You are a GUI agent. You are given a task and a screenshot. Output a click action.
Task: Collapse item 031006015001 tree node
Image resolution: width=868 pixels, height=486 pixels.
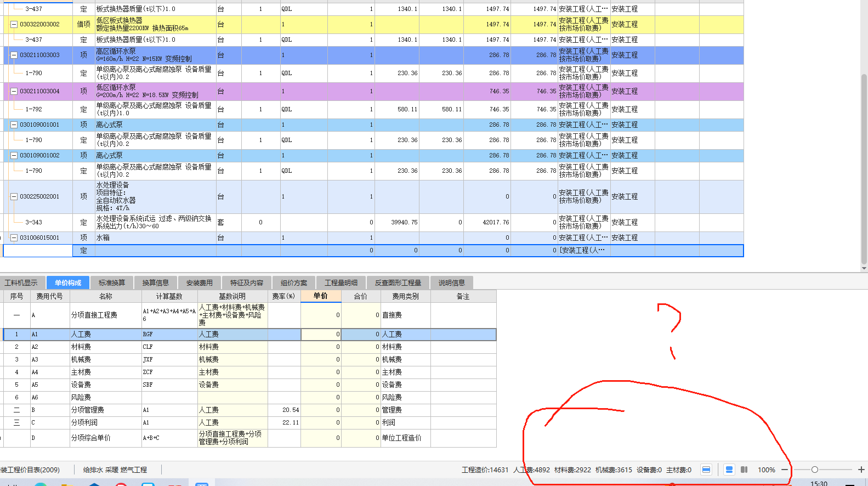click(x=14, y=238)
